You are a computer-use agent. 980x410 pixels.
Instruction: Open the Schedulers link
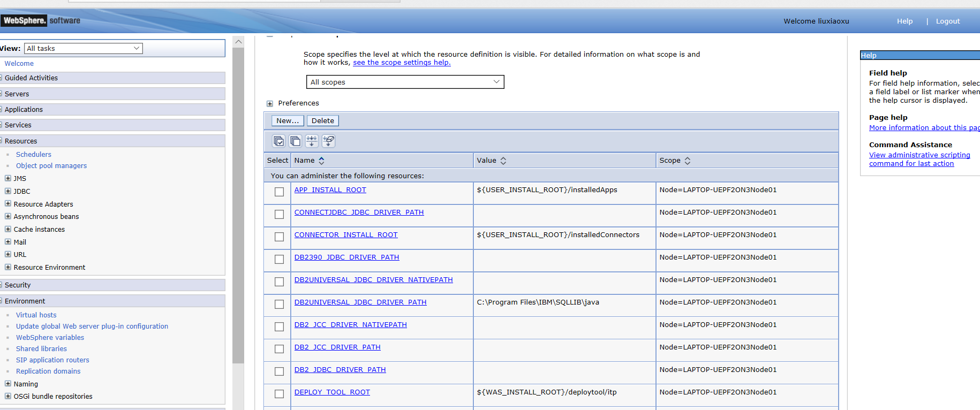(34, 155)
